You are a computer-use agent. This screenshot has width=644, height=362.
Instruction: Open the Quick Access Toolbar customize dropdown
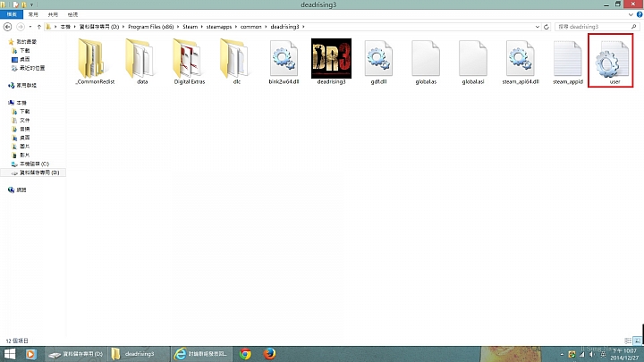31,4
